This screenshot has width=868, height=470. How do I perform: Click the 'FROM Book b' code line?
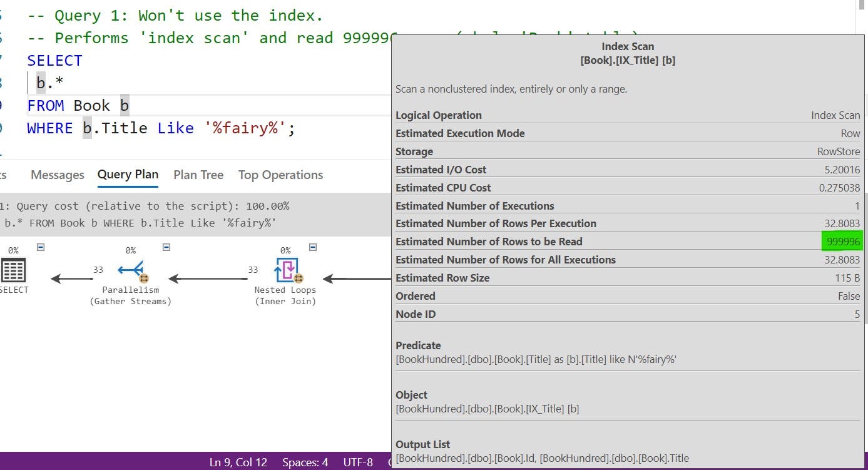click(x=78, y=106)
